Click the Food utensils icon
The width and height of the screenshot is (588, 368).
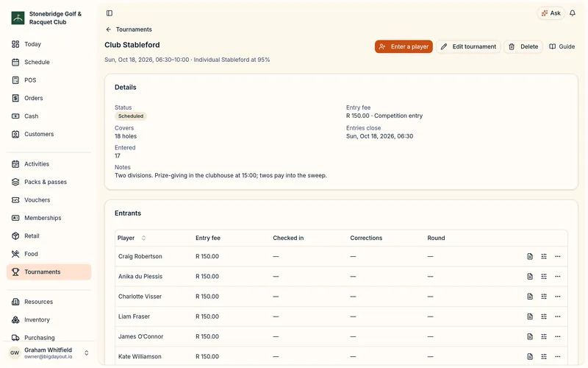pyautogui.click(x=15, y=254)
